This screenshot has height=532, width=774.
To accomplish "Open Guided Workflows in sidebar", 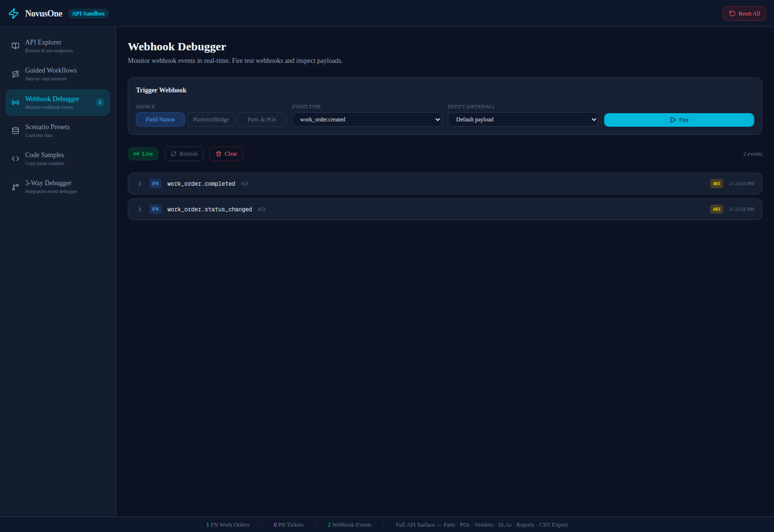I will click(x=58, y=74).
